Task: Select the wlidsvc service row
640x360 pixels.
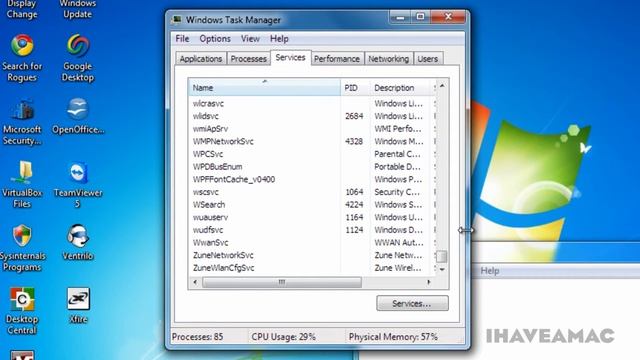Action: coord(312,116)
